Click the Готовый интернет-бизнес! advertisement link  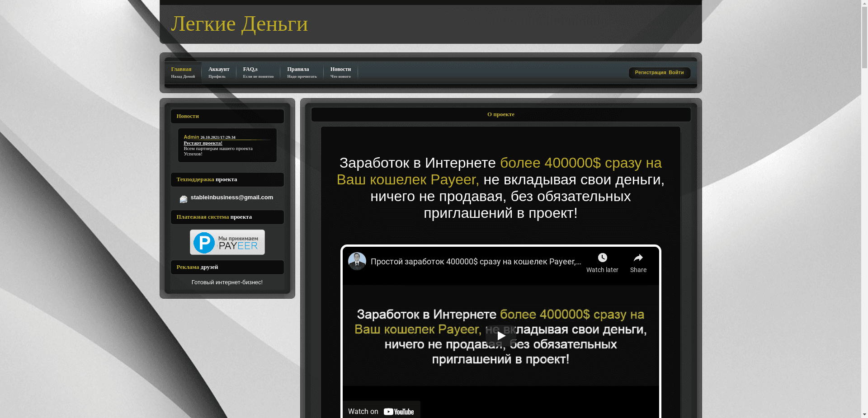227,282
